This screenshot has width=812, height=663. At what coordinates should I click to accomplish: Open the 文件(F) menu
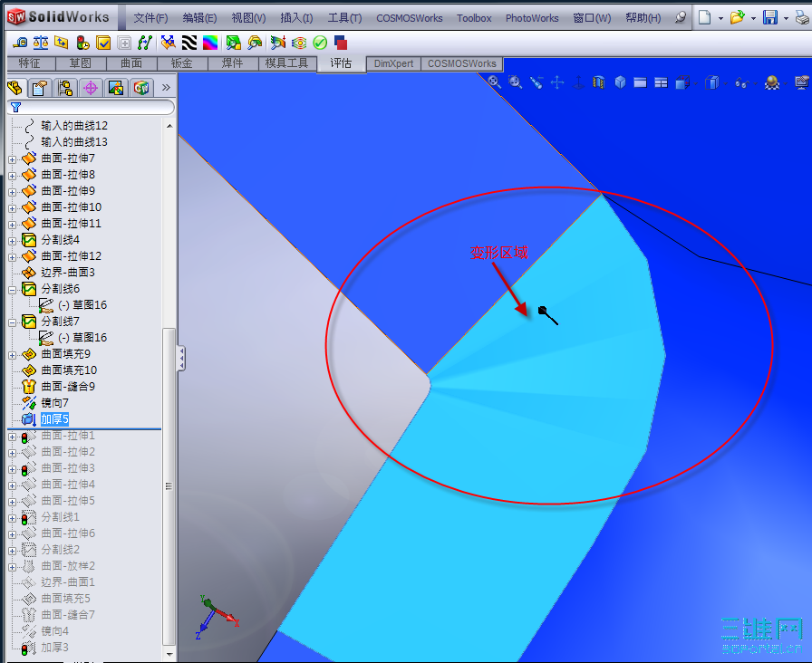[150, 18]
